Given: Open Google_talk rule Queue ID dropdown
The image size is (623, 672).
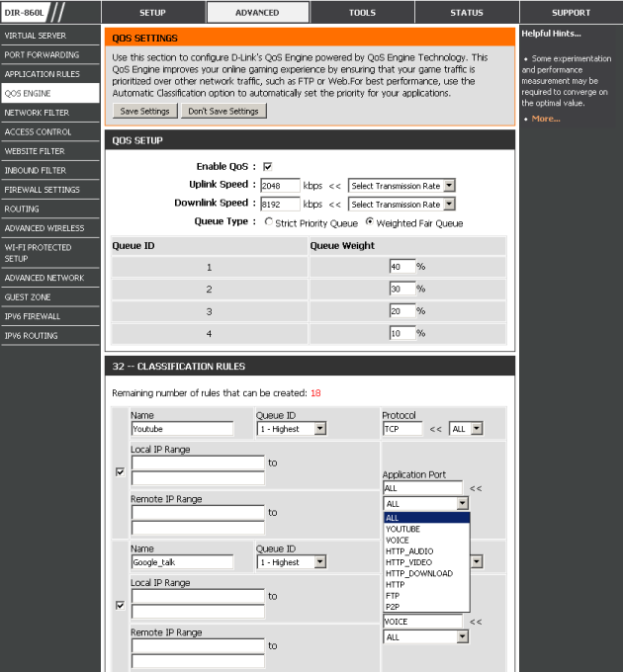Looking at the screenshot, I should 291,562.
